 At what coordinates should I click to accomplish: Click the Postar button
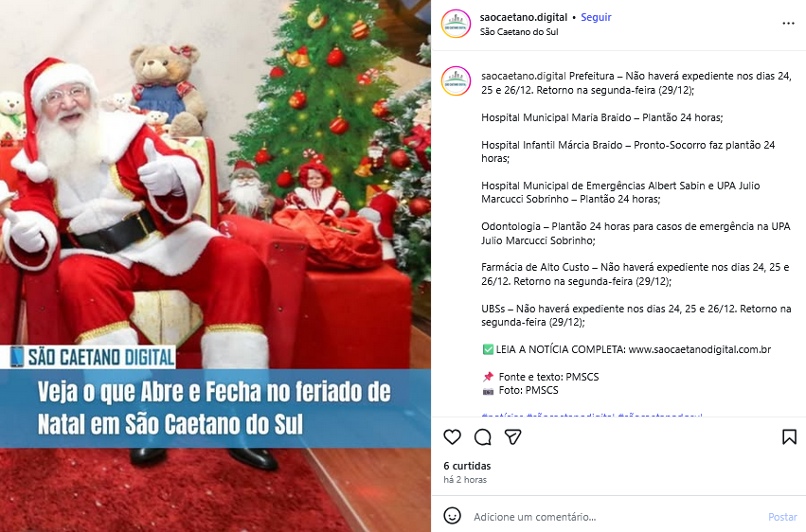point(782,517)
